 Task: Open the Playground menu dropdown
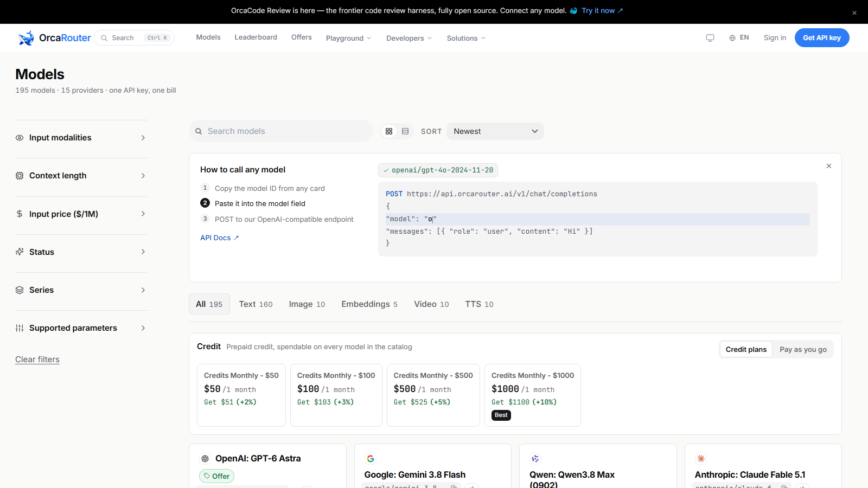pyautogui.click(x=348, y=38)
